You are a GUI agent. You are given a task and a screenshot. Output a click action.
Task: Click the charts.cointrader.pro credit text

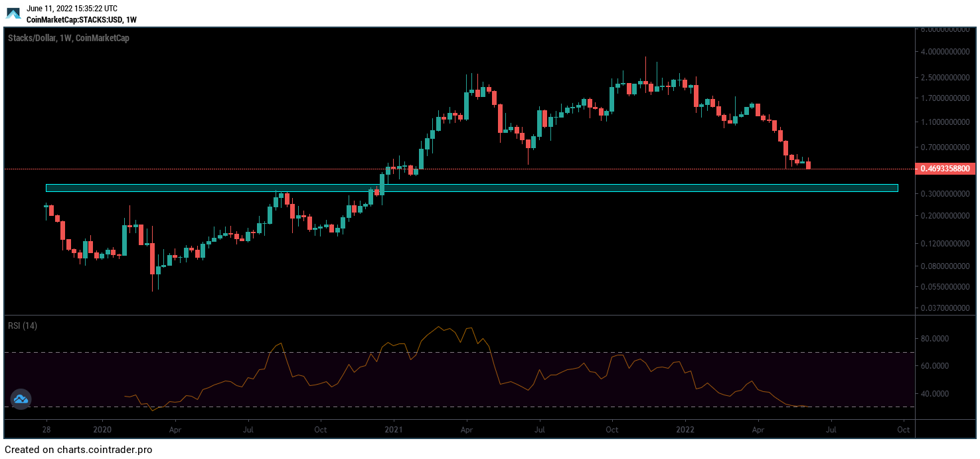coord(78,450)
